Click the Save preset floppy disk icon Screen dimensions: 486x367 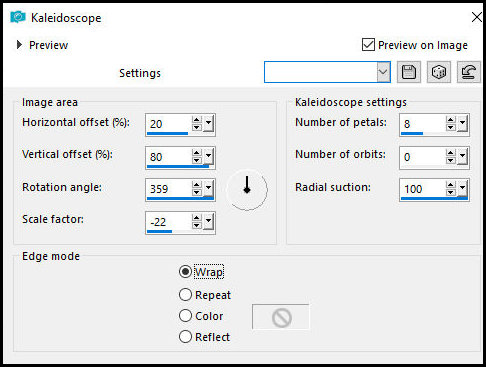point(409,72)
